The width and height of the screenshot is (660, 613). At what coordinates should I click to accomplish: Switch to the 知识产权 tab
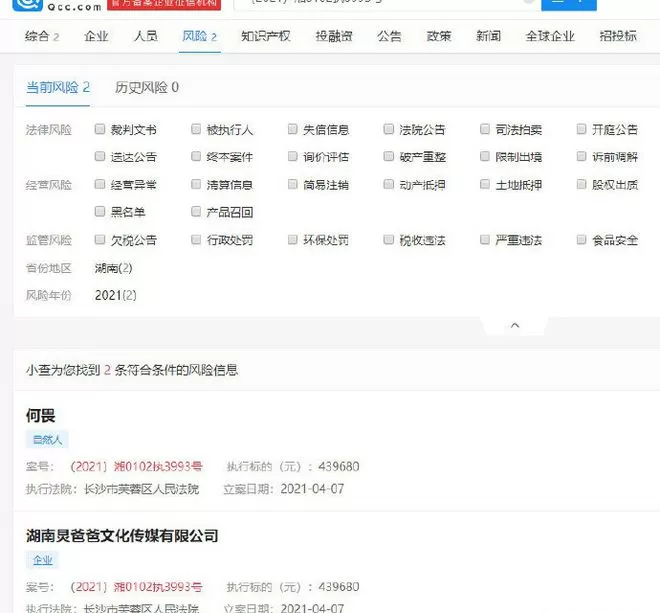pos(266,36)
